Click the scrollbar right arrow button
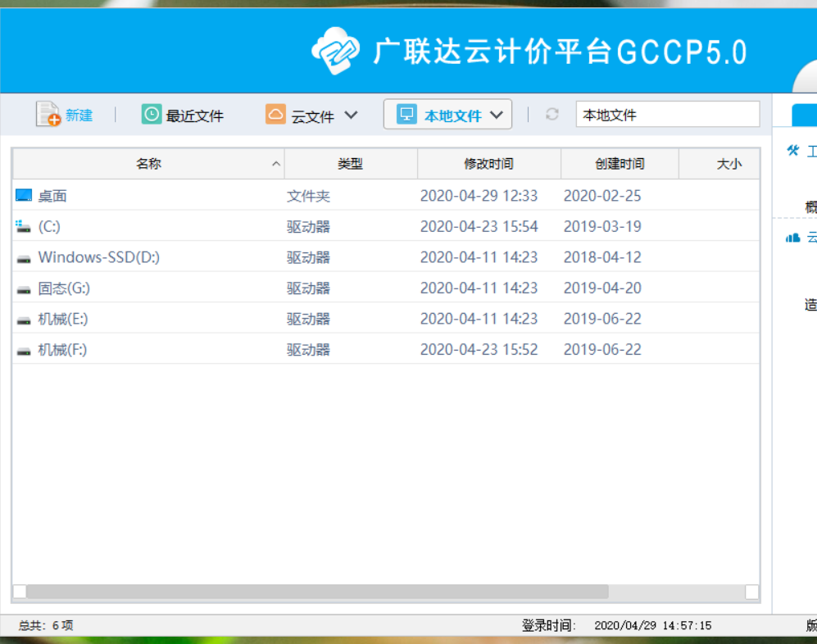The height and width of the screenshot is (644, 817). click(x=752, y=592)
